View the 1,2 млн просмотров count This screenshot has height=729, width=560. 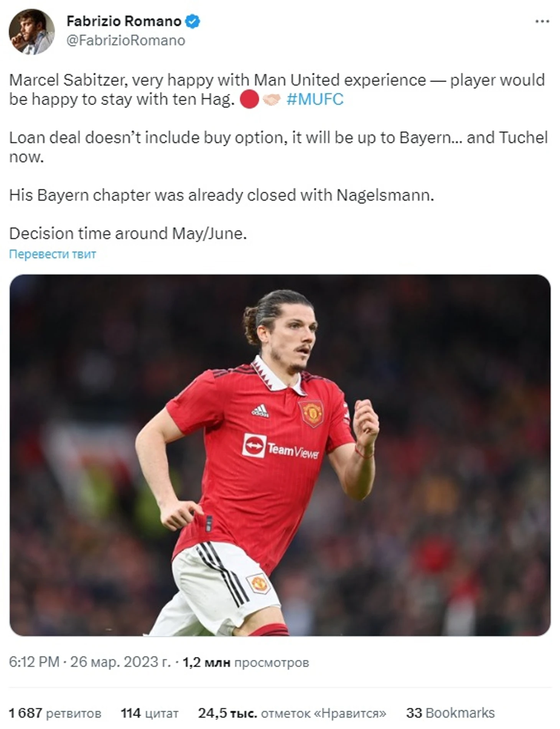click(x=245, y=662)
